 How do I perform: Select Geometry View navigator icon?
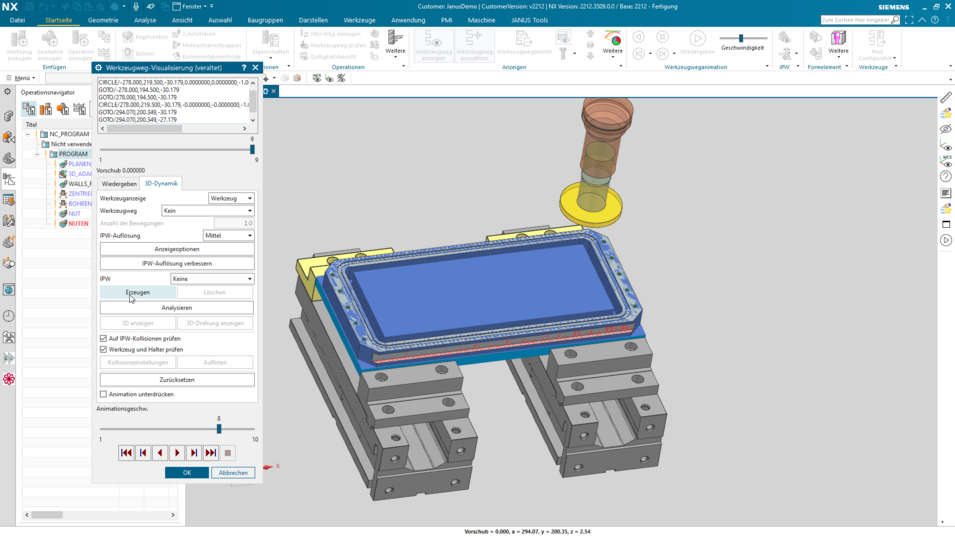[x=63, y=109]
